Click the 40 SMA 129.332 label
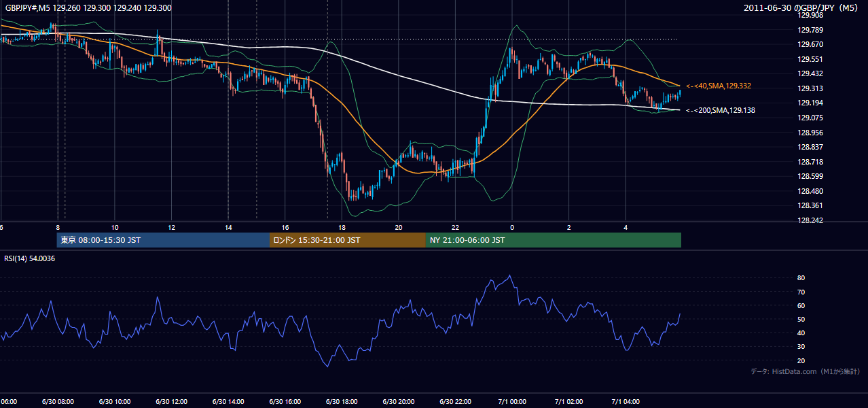The width and height of the screenshot is (868, 408). click(x=720, y=86)
